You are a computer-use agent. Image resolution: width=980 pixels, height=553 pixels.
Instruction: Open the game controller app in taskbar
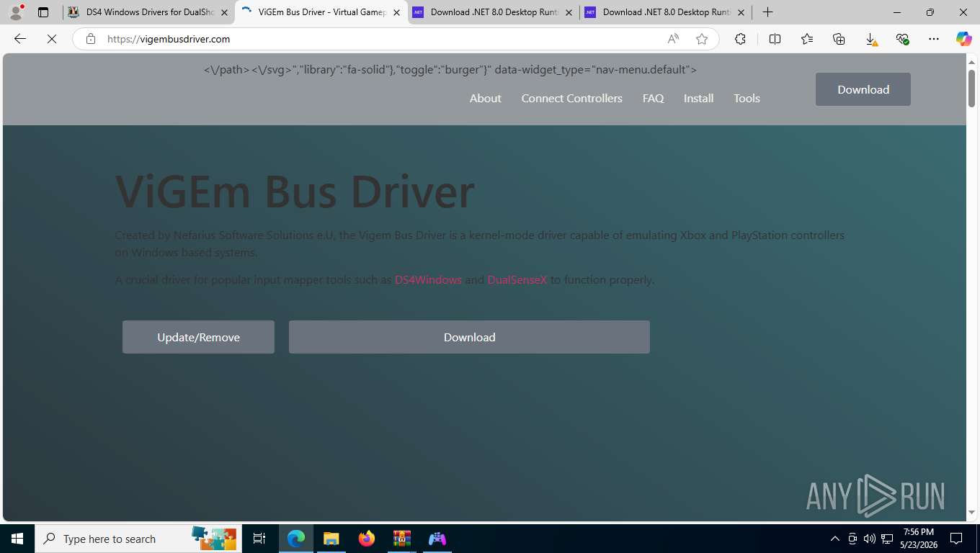(x=437, y=539)
